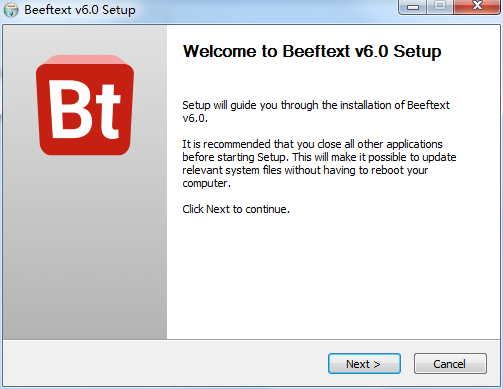
Task: Click the 'Click Next to continue.' instruction text
Action: (x=236, y=209)
